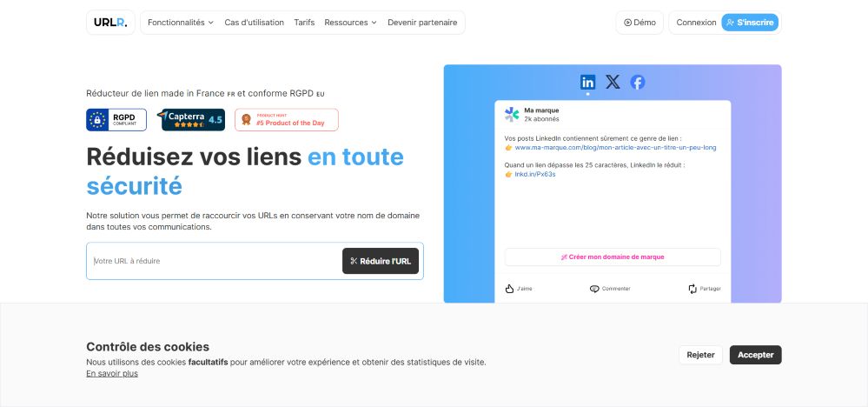868x407 pixels.
Task: Open Devenir partenaire menu item
Action: pyautogui.click(x=422, y=23)
